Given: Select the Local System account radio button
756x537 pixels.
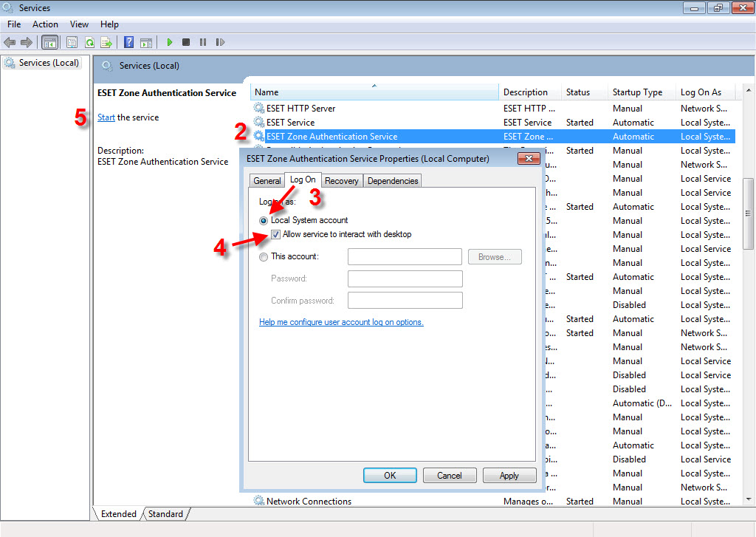Looking at the screenshot, I should pyautogui.click(x=264, y=221).
